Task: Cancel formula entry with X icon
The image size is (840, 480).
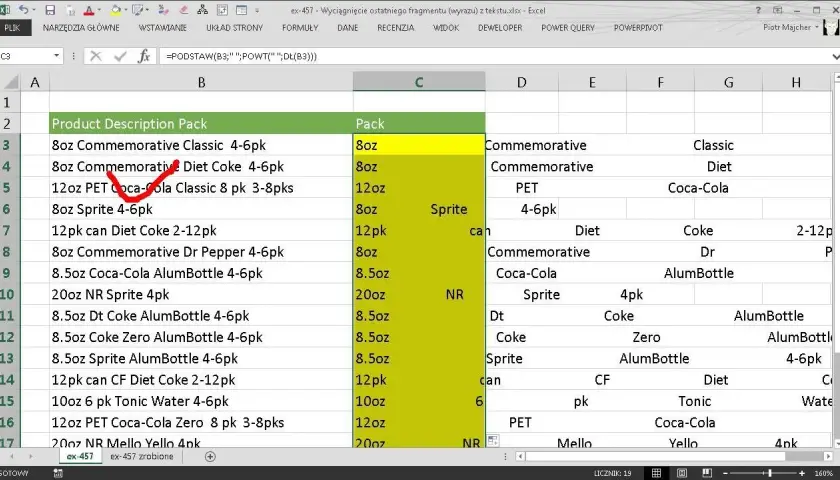Action: [x=96, y=56]
